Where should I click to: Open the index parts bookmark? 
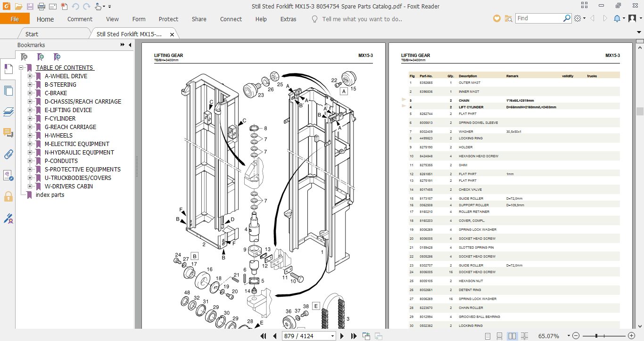pyautogui.click(x=50, y=195)
